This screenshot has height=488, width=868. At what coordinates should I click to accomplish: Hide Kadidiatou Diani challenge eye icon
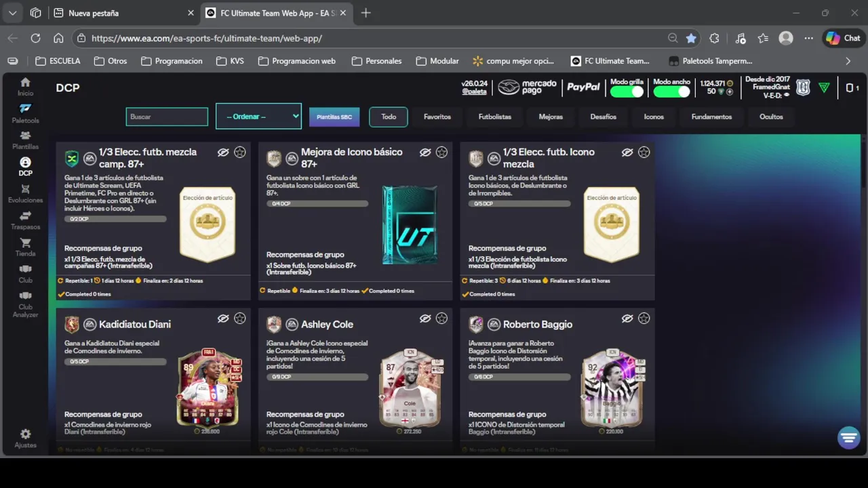pos(223,319)
